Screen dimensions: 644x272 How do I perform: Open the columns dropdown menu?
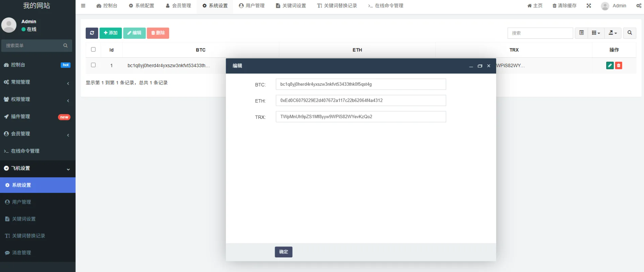click(596, 33)
